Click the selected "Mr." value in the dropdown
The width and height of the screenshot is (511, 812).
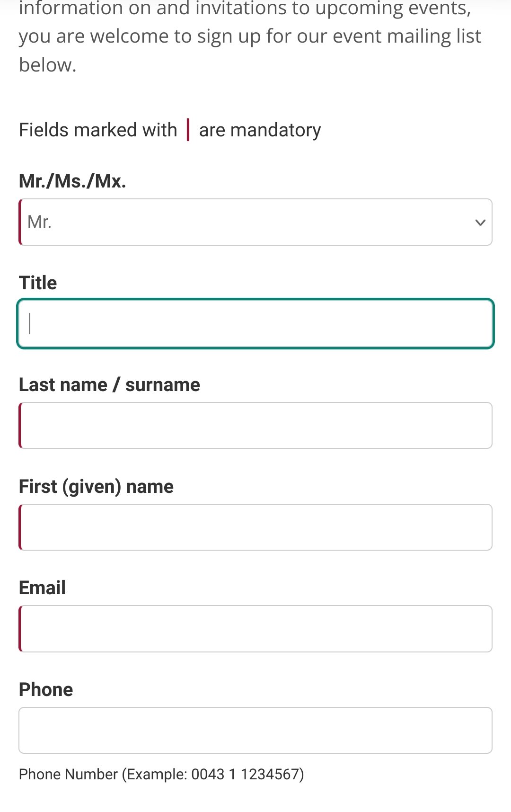click(39, 222)
